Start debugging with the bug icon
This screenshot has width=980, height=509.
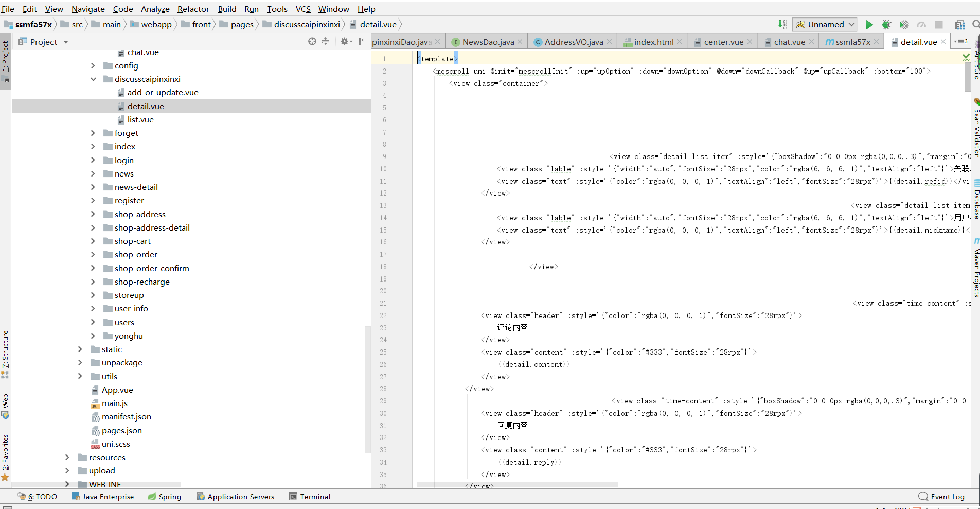tap(886, 25)
